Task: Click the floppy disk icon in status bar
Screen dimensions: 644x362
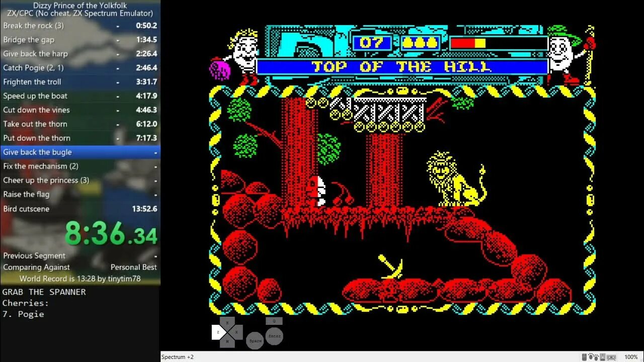Action: [x=603, y=357]
